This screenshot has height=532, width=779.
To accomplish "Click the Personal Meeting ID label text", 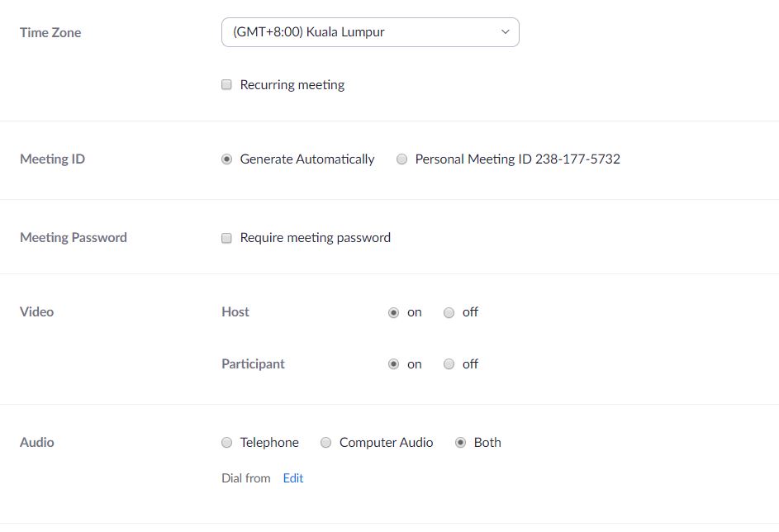I will tap(518, 159).
